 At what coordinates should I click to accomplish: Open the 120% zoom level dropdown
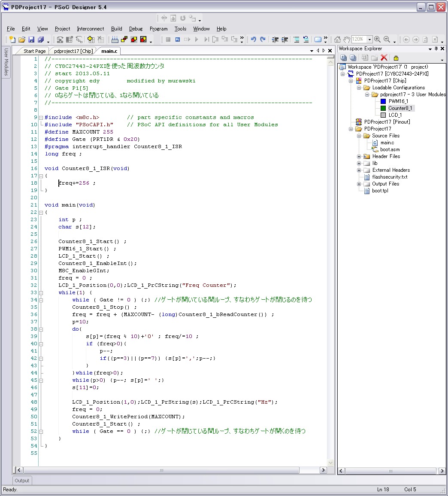(x=370, y=40)
